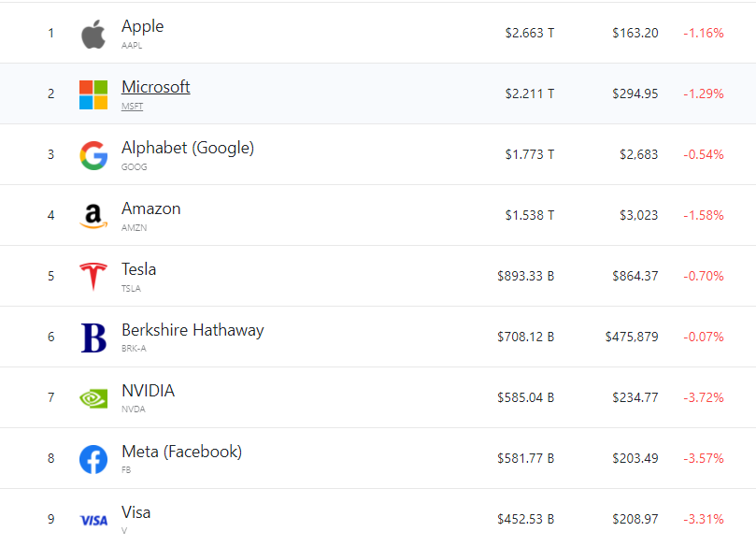Viewport: 756px width, 546px height.
Task: Click the blue Facebook logo
Action: click(x=93, y=459)
